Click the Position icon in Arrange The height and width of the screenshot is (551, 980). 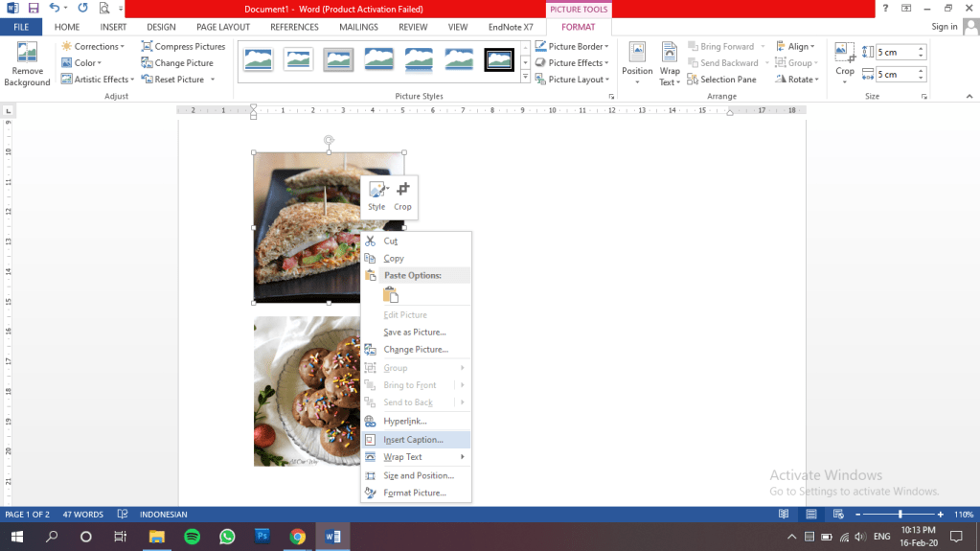click(637, 56)
